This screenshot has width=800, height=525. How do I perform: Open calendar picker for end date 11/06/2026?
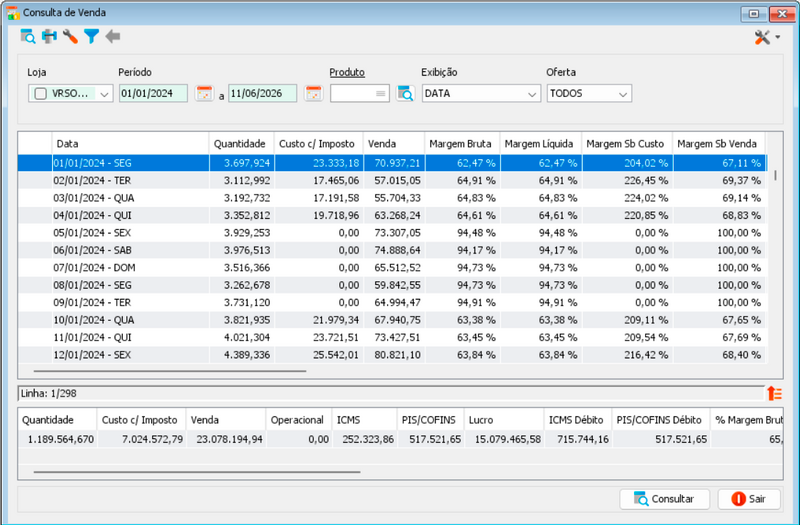pyautogui.click(x=313, y=94)
